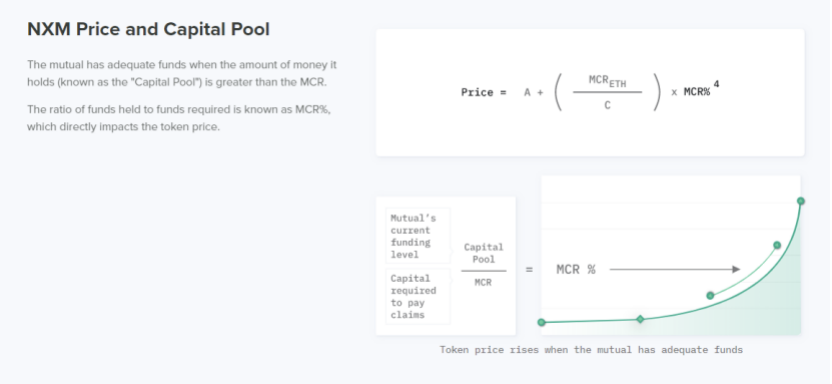Click the equals sign before MCR %
The width and height of the screenshot is (832, 384).
529,269
